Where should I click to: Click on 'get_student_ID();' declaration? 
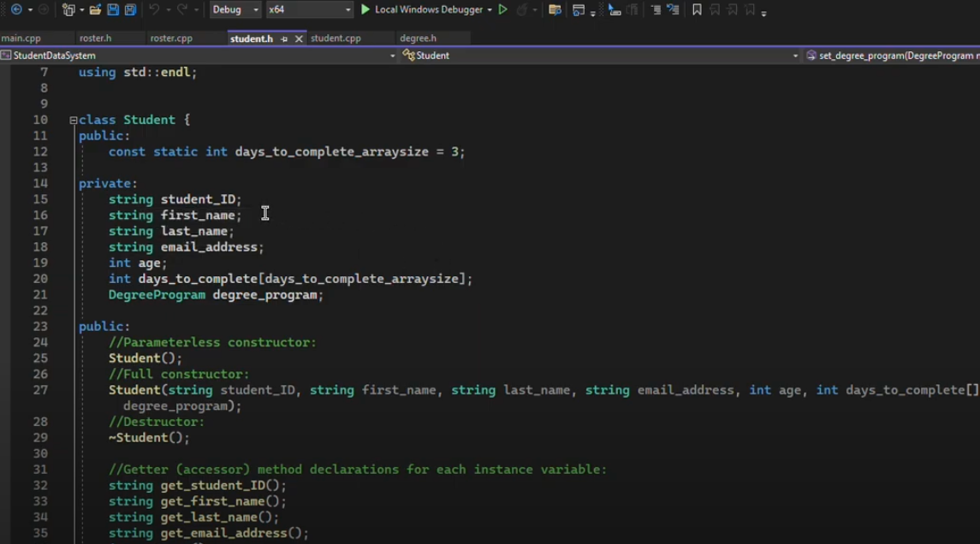coord(223,485)
